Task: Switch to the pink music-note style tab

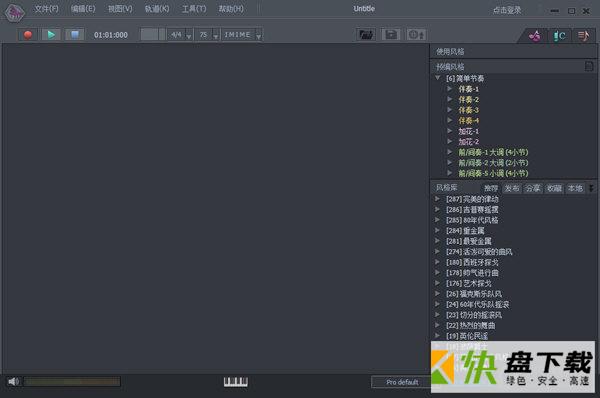Action: 535,36
